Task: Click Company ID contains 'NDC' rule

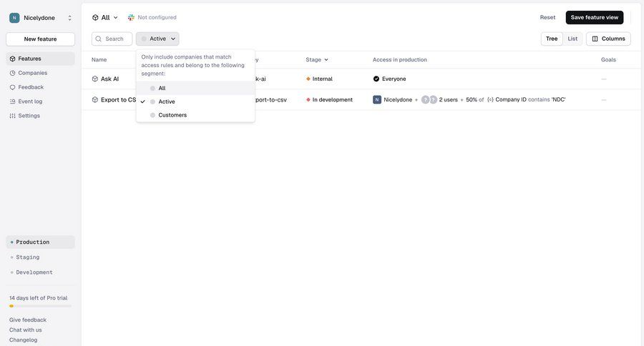Action: pos(526,100)
